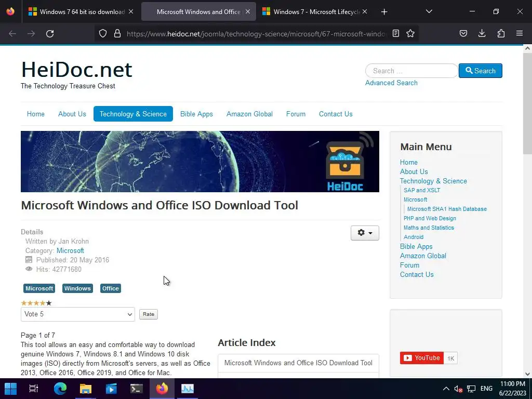Click the Rate button
This screenshot has width=532, height=399.
tap(148, 314)
